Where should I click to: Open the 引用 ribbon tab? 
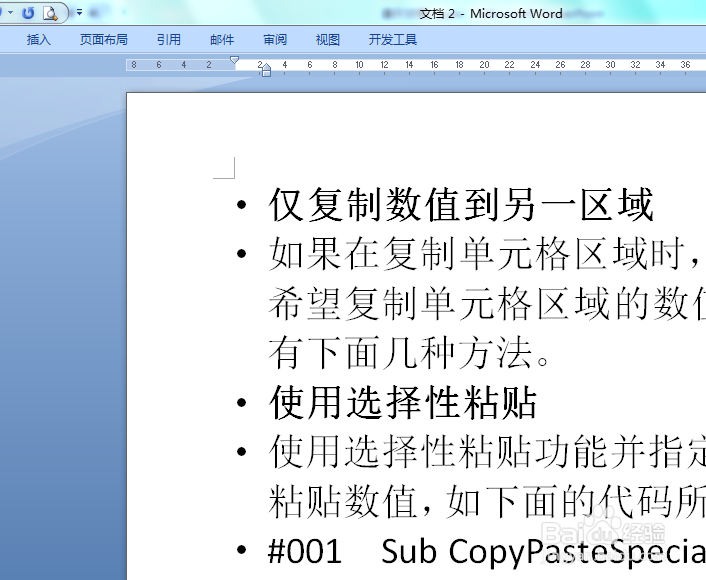point(169,40)
